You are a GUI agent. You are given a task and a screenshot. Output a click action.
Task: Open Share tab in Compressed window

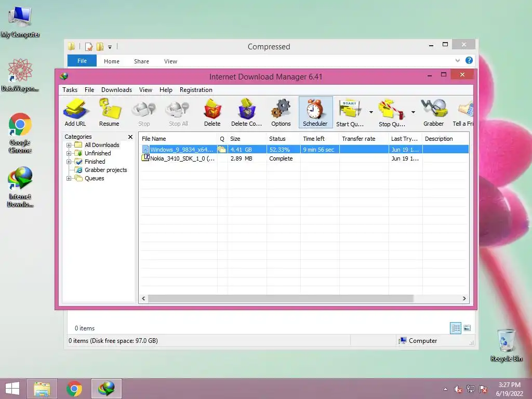[x=141, y=61]
